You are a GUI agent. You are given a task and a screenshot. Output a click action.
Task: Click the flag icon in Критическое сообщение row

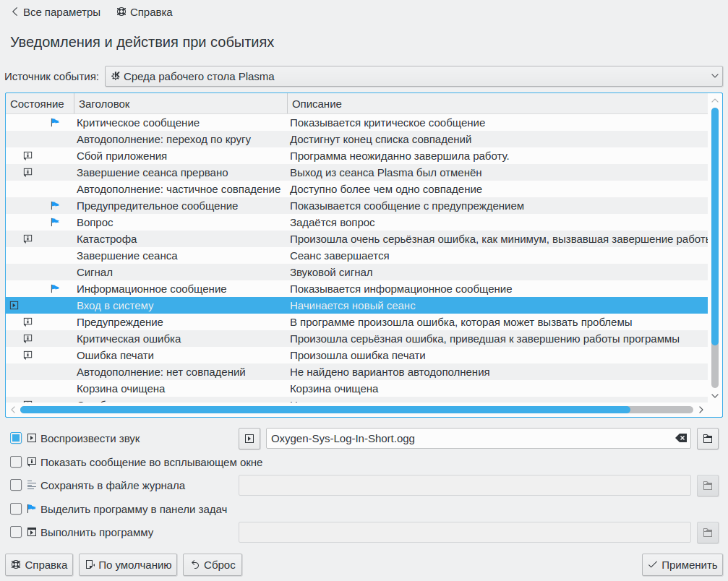tap(55, 123)
